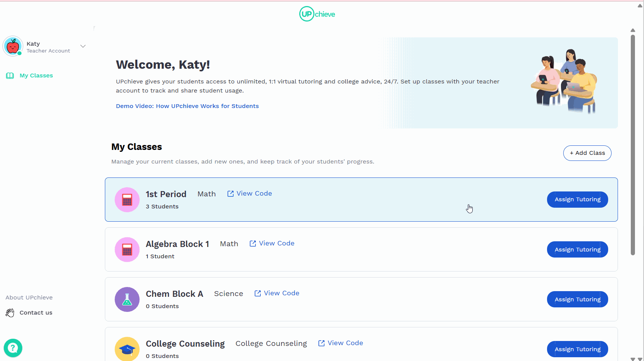Click the scrollbar up arrow
The image size is (644, 361).
(x=633, y=30)
